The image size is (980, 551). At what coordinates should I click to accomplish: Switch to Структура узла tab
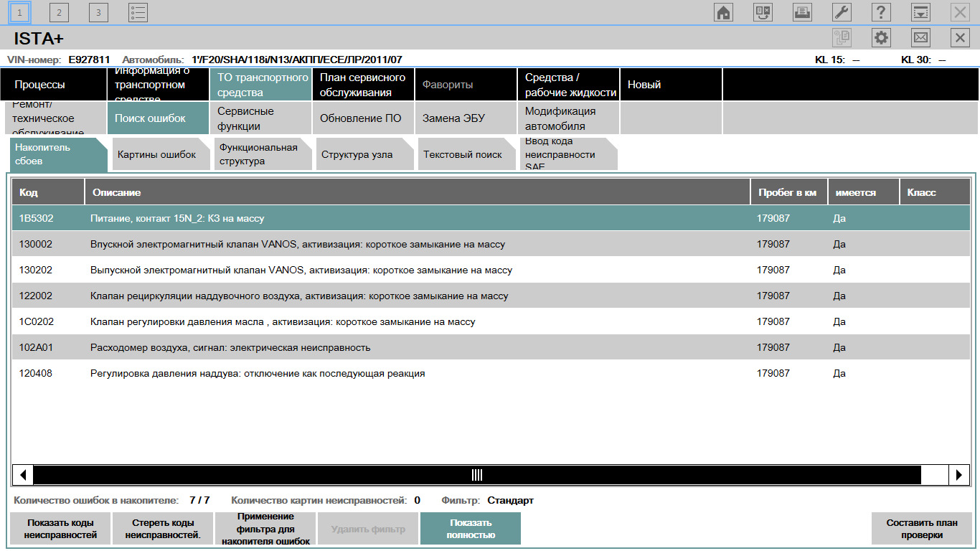(366, 154)
